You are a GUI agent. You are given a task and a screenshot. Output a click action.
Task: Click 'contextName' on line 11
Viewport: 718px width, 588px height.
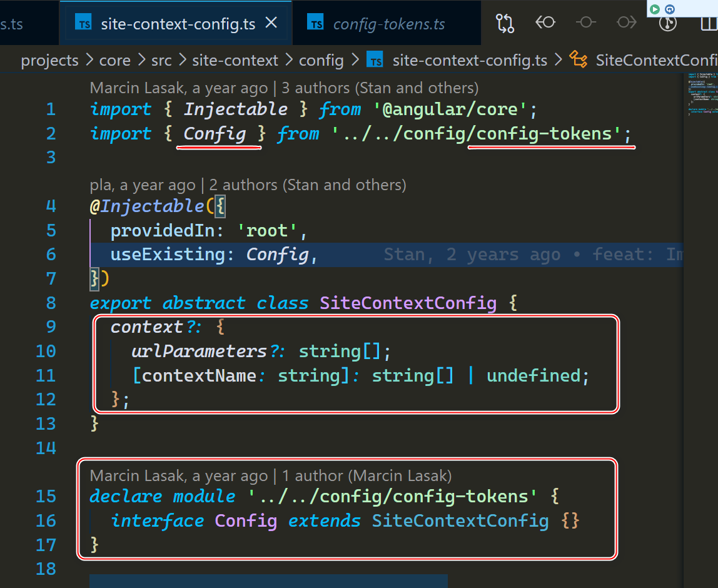coord(199,375)
